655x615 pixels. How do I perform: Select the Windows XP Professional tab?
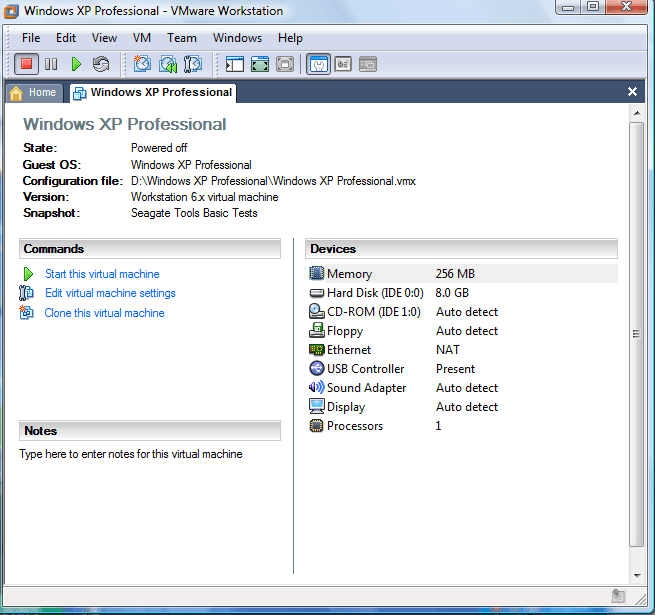[x=153, y=93]
